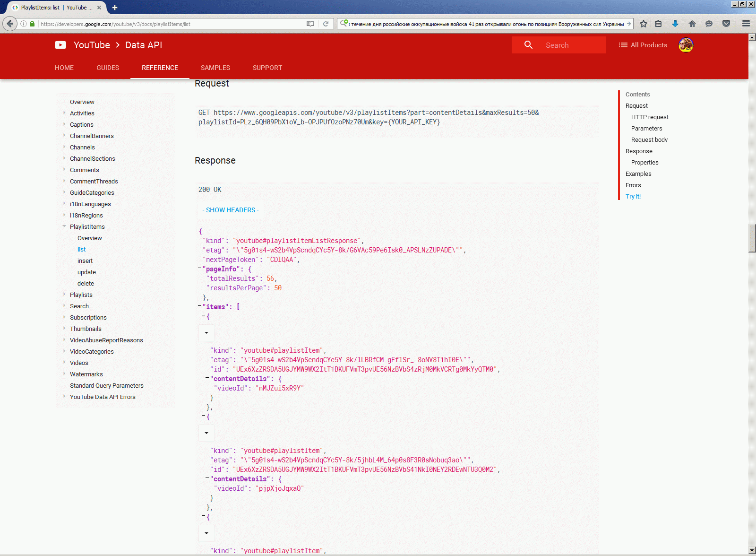Click the YouTube breadcrumb link
Viewport: 756px width, 556px height.
[92, 45]
